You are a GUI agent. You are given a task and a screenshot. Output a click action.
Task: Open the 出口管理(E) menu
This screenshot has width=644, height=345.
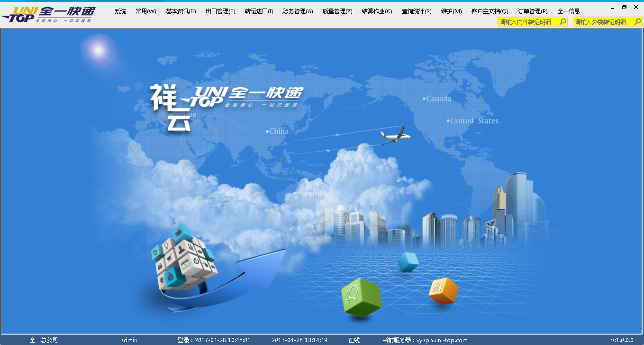(220, 11)
